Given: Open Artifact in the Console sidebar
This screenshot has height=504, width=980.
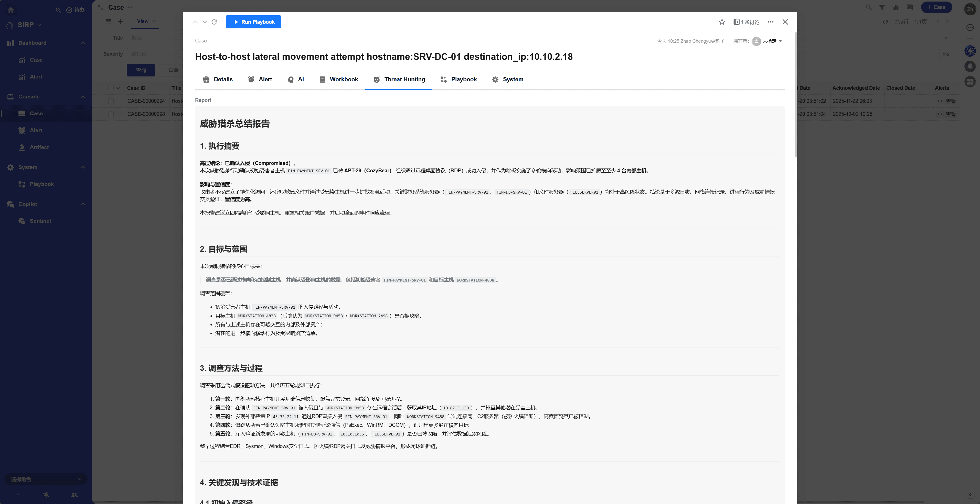Looking at the screenshot, I should [39, 147].
